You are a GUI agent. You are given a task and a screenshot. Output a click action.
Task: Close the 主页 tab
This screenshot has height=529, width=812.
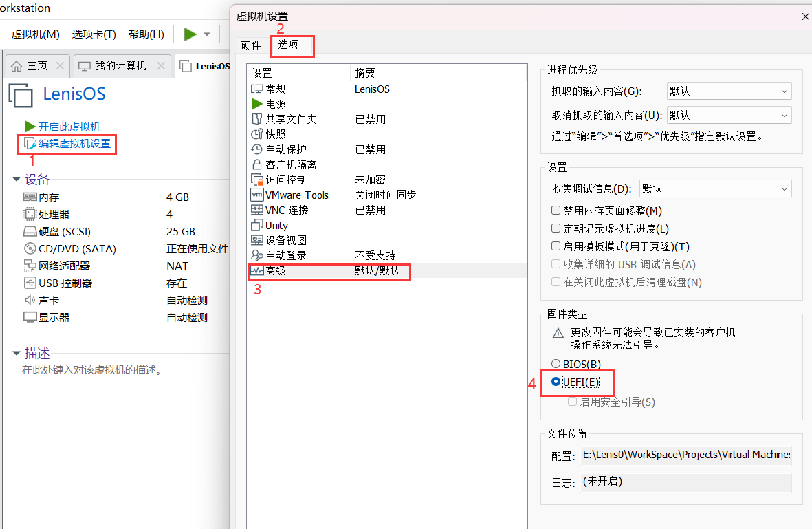60,66
